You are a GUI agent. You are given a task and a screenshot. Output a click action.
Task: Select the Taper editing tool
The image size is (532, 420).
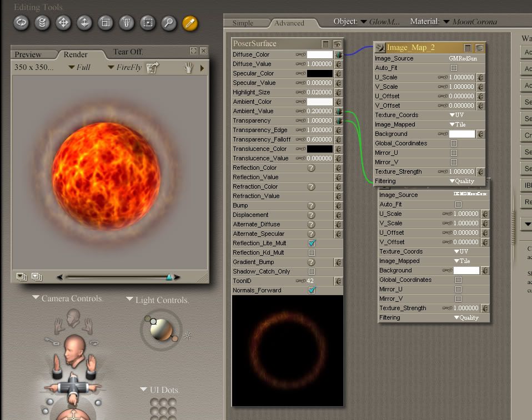coord(127,23)
